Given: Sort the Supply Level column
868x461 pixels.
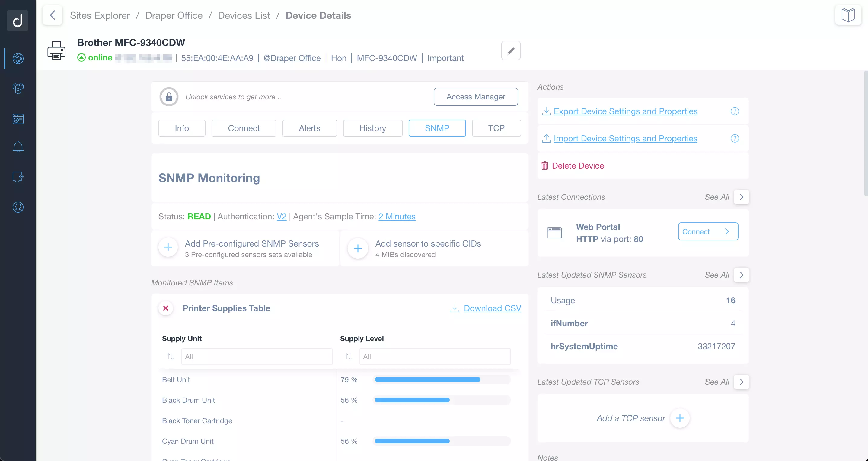Looking at the screenshot, I should coord(348,356).
